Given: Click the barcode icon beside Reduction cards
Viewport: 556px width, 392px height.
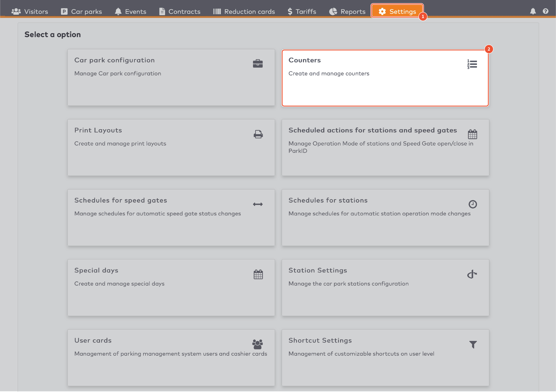Looking at the screenshot, I should click(217, 11).
